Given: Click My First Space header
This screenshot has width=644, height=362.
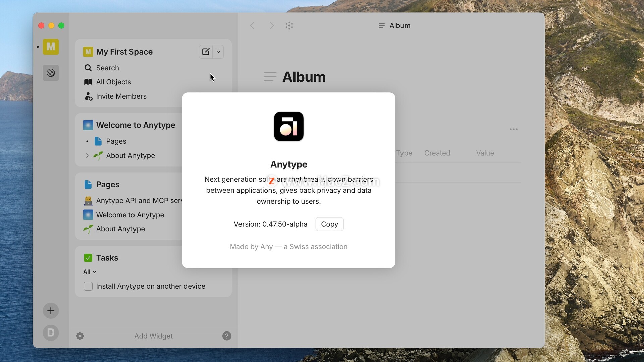Looking at the screenshot, I should click(124, 52).
